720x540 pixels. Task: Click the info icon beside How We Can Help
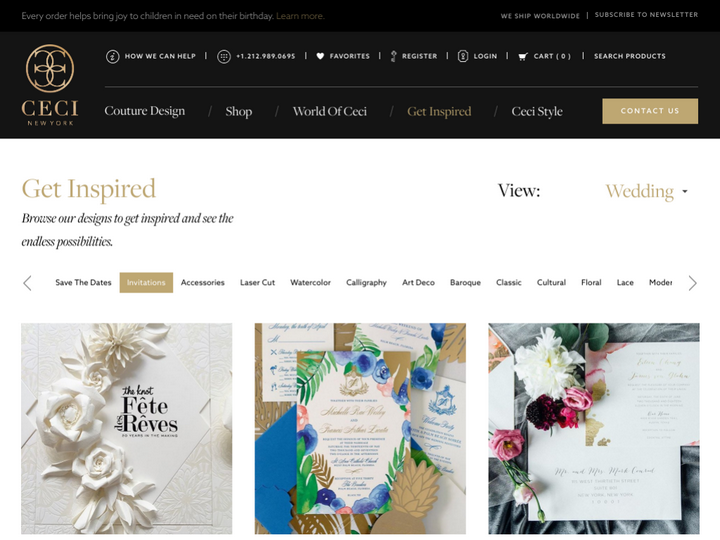(x=112, y=56)
